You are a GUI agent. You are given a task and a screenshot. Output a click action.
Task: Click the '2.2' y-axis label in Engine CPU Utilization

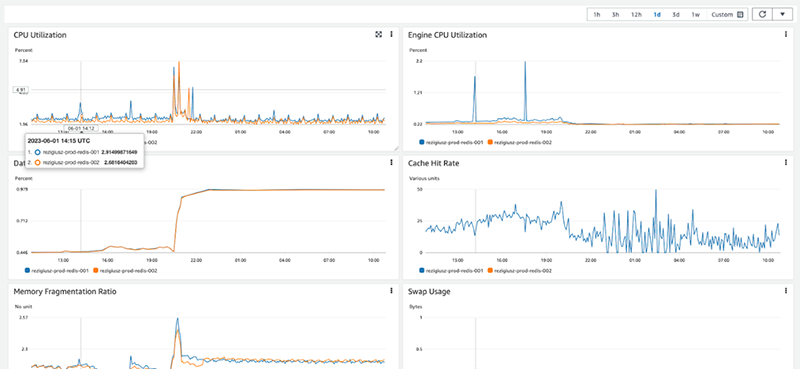coord(419,61)
